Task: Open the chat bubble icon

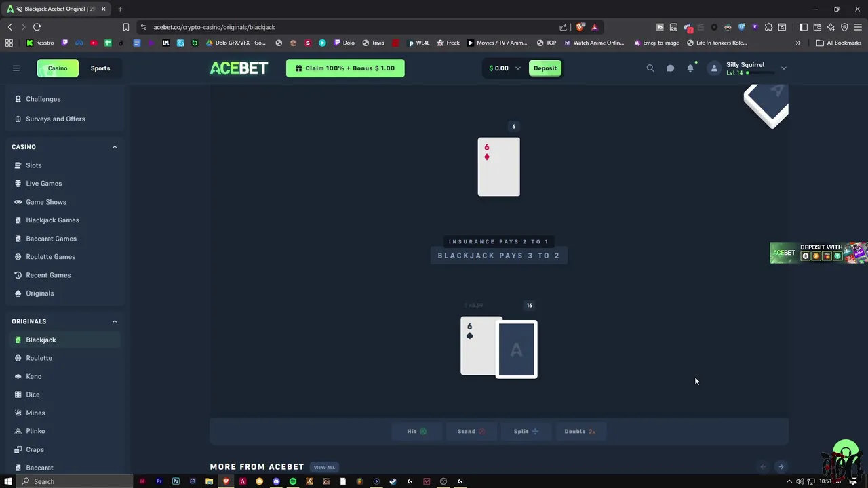Action: click(x=670, y=68)
